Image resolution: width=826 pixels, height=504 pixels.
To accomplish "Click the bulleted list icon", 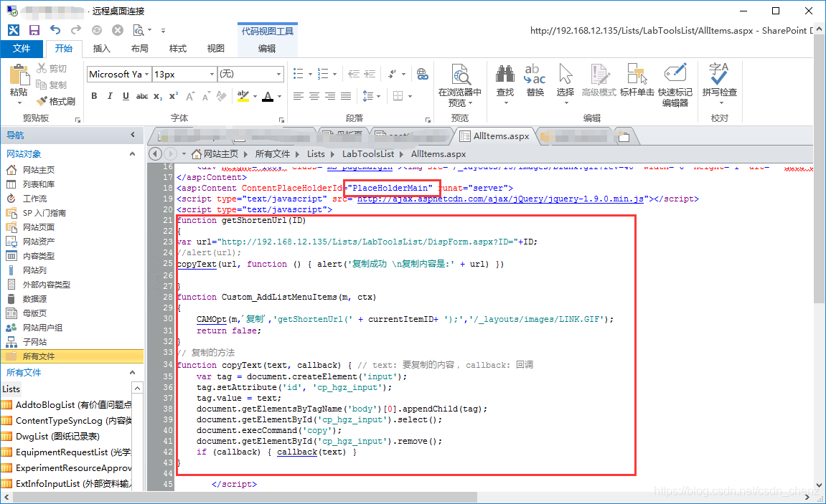I will click(x=298, y=74).
